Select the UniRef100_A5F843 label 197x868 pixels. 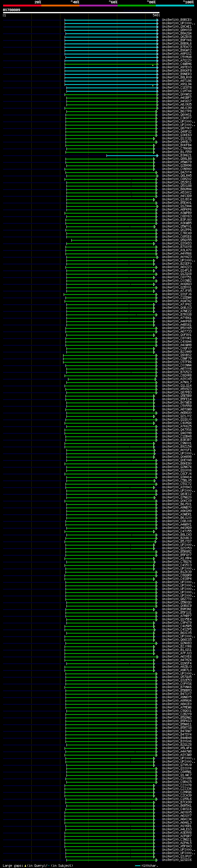[176, 846]
